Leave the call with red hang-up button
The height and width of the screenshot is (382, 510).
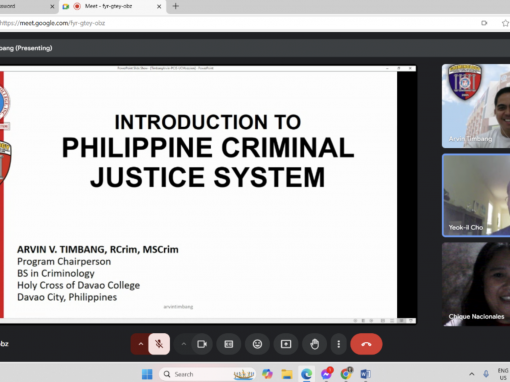[366, 344]
